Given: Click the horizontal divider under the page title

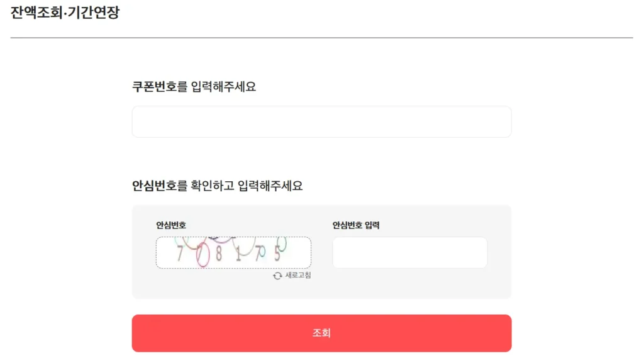Looking at the screenshot, I should [x=321, y=37].
